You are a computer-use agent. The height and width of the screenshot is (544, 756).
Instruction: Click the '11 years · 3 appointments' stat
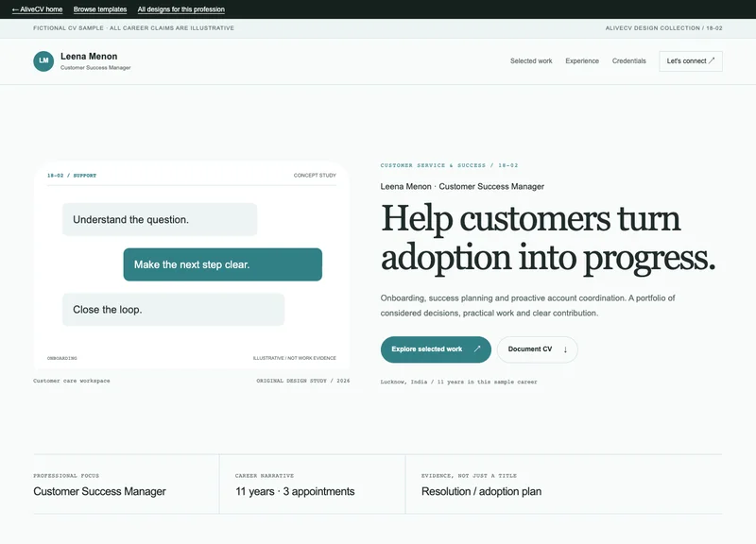(295, 491)
